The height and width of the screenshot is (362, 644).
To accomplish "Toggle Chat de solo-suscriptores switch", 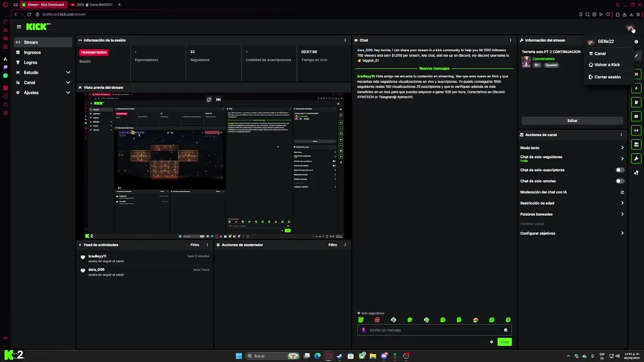I will (620, 170).
